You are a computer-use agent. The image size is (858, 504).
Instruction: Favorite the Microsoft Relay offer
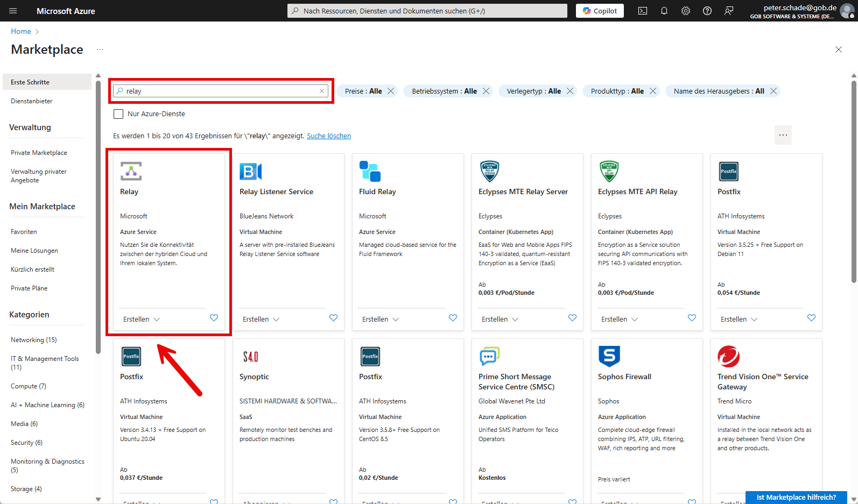pos(214,318)
